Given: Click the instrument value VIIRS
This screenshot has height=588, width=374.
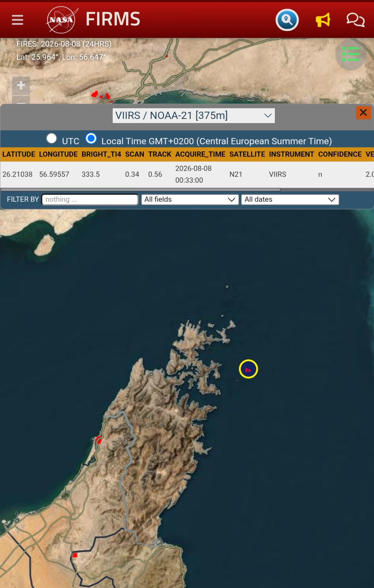Looking at the screenshot, I should [278, 174].
